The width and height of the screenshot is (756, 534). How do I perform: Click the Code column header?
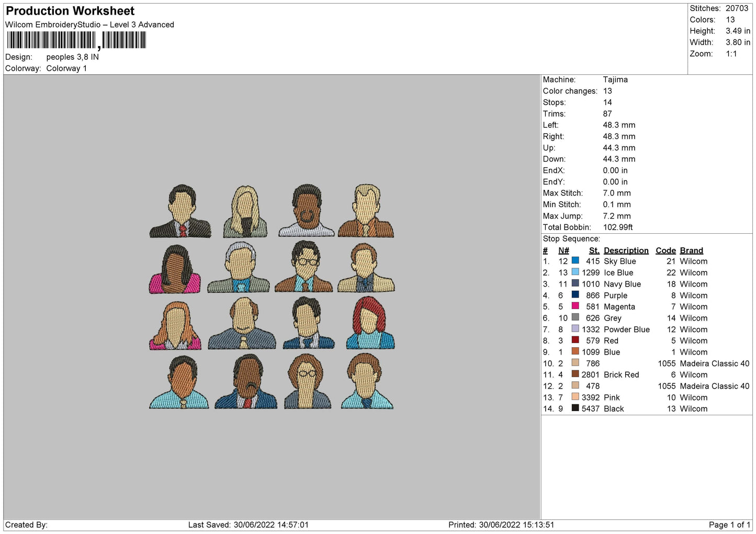tap(665, 251)
